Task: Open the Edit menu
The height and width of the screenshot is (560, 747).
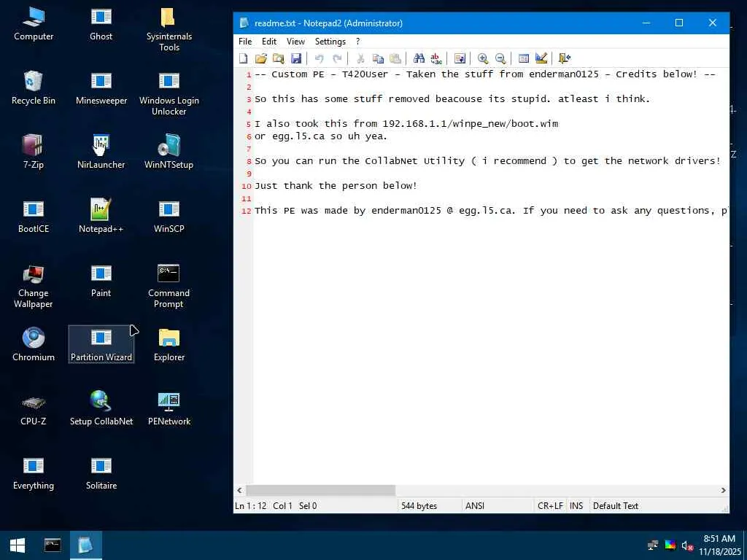Action: [269, 42]
